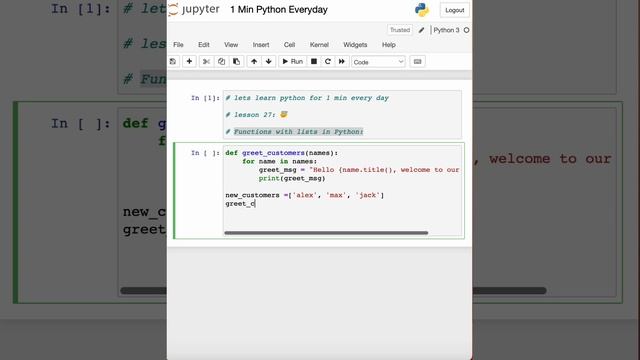Click the Trusted notebook indicator
This screenshot has height=360, width=640.
coord(400,30)
